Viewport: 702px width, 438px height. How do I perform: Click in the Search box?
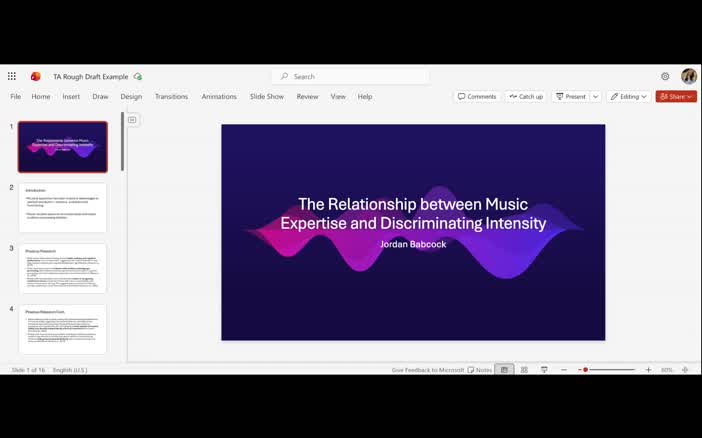(x=351, y=76)
